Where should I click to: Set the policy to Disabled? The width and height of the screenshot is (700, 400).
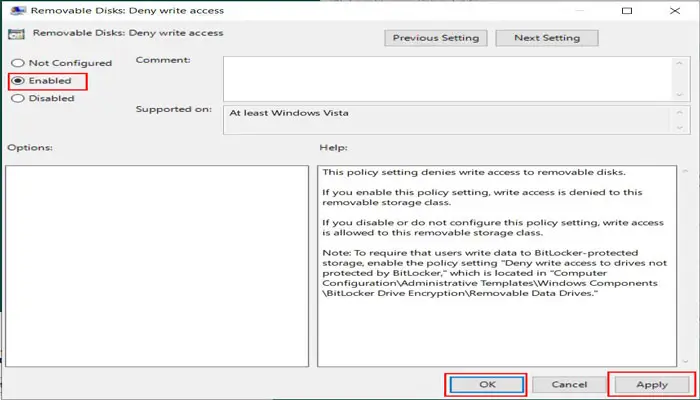(17, 98)
